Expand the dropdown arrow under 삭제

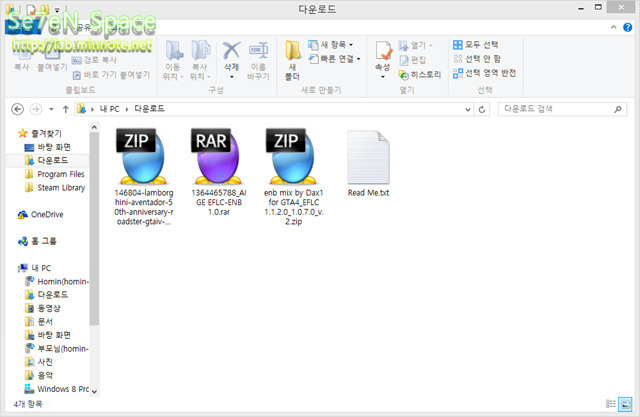231,77
